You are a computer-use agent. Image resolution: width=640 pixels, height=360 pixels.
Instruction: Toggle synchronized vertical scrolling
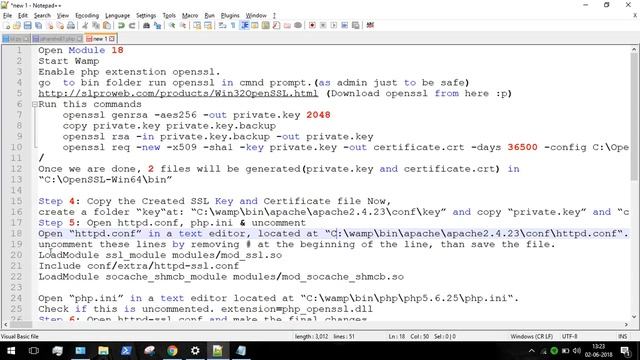pos(197,25)
